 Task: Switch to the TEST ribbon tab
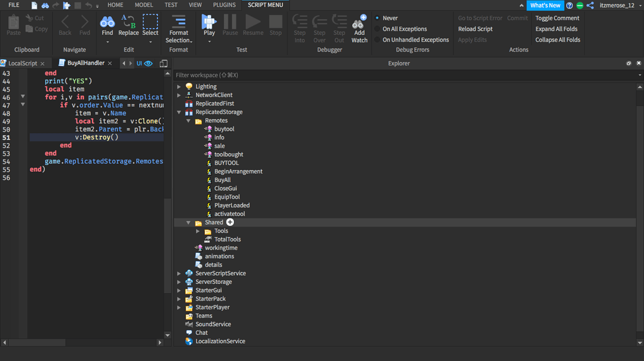(x=171, y=5)
